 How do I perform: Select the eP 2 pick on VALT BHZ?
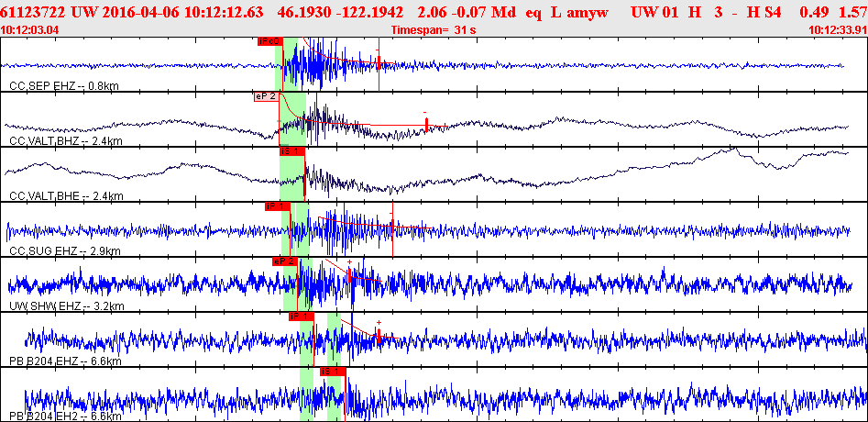[x=265, y=95]
